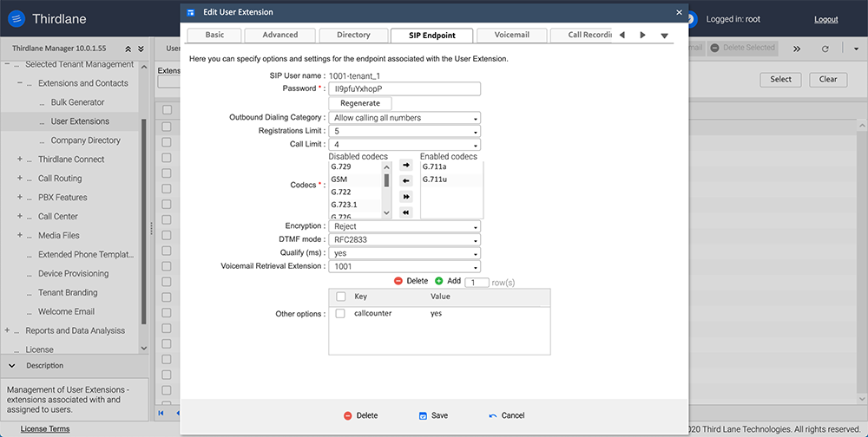Viewport: 868px width, 437px height.
Task: Click disabled codecs list scrollbar thumb
Action: tap(386, 180)
